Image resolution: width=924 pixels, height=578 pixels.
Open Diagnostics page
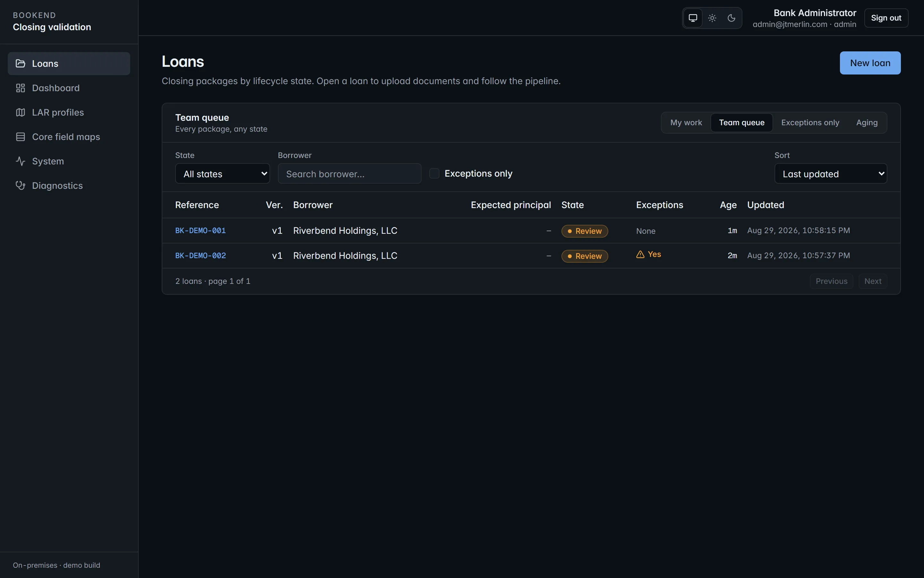tap(69, 186)
